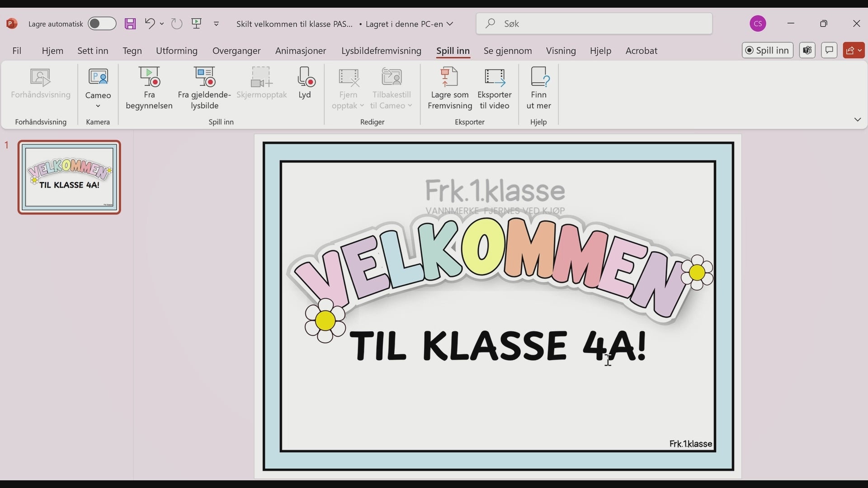Click the Undo arrow icon
The image size is (868, 488).
pos(150,23)
